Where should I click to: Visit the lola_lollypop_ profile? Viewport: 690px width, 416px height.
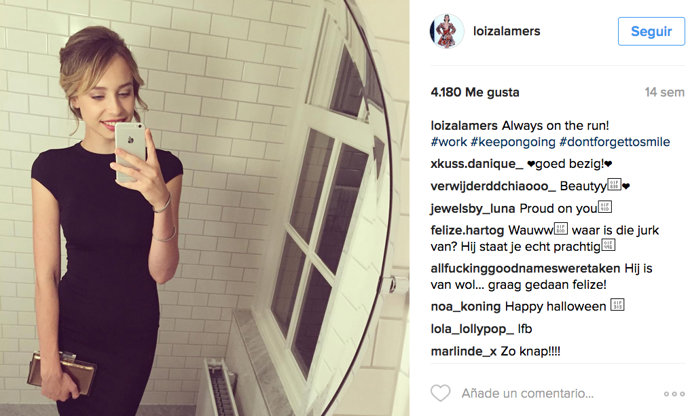pos(471,328)
